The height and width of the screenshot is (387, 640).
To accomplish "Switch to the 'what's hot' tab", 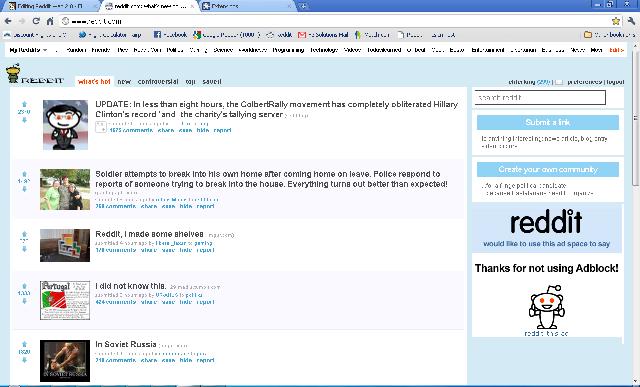I will click(94, 81).
